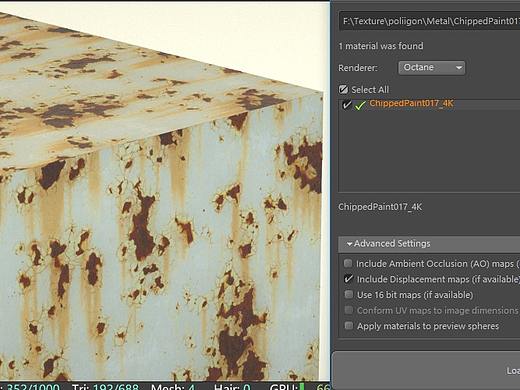Toggle the Select All checkbox
Image resolution: width=520 pixels, height=390 pixels.
343,89
